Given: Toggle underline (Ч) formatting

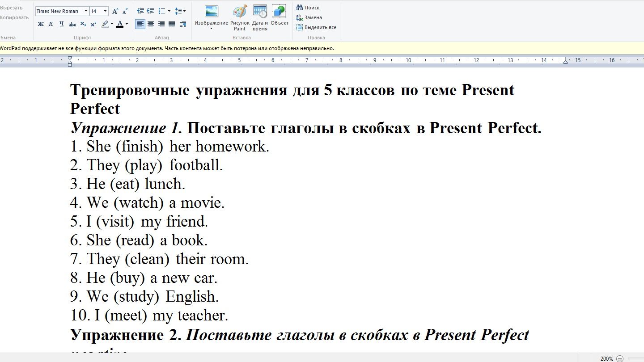Looking at the screenshot, I should [62, 24].
